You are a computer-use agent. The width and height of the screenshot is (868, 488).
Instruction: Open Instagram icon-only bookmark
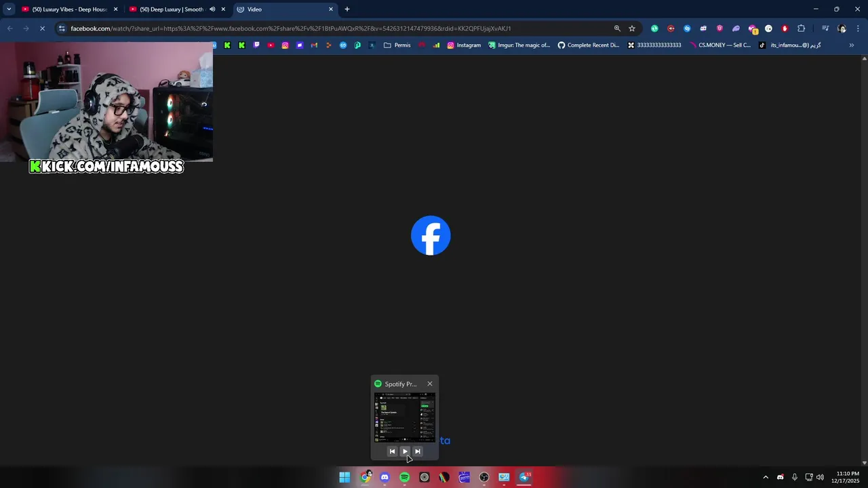point(285,45)
